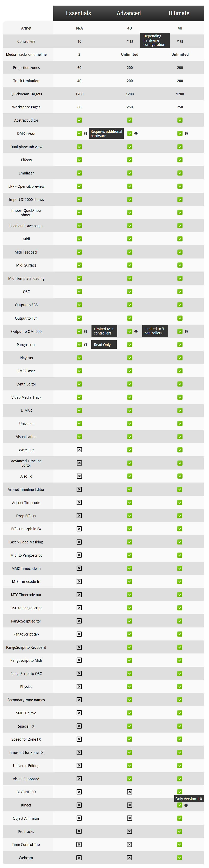Click Ultimate DMX in/out info icon
The width and height of the screenshot is (209, 868).
coord(186,133)
